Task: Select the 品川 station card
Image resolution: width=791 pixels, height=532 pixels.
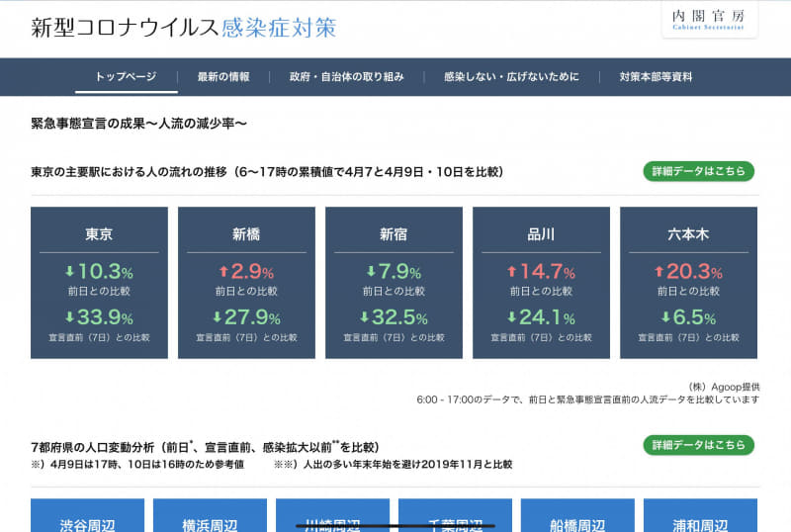Action: click(541, 283)
